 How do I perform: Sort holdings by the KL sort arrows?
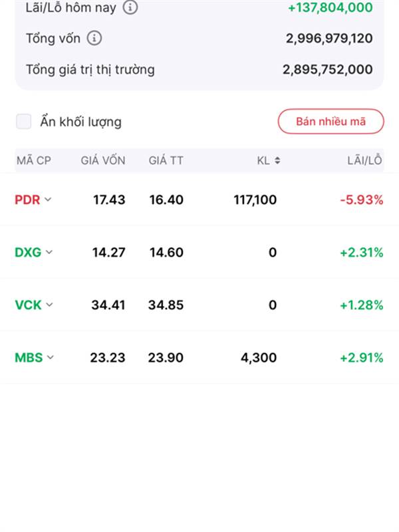coord(277,160)
